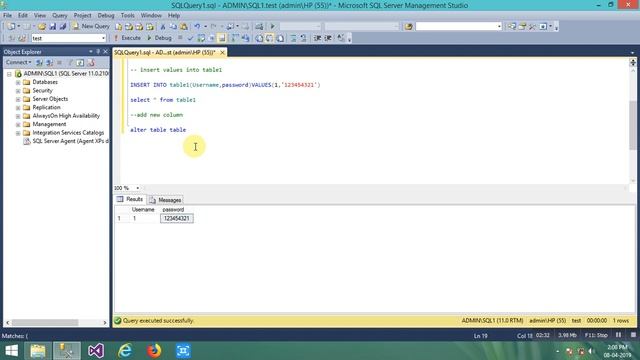640x360 pixels.
Task: Click the Username column header
Action: coord(143,210)
